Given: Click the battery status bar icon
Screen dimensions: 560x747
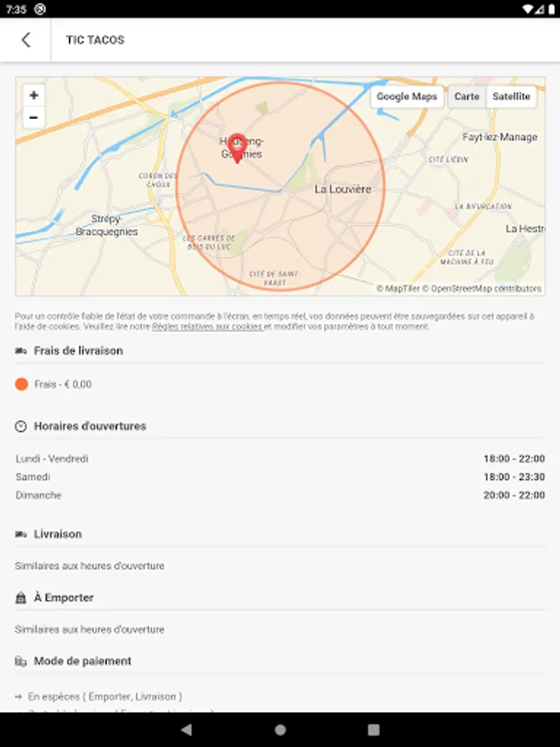Looking at the screenshot, I should coord(551,9).
